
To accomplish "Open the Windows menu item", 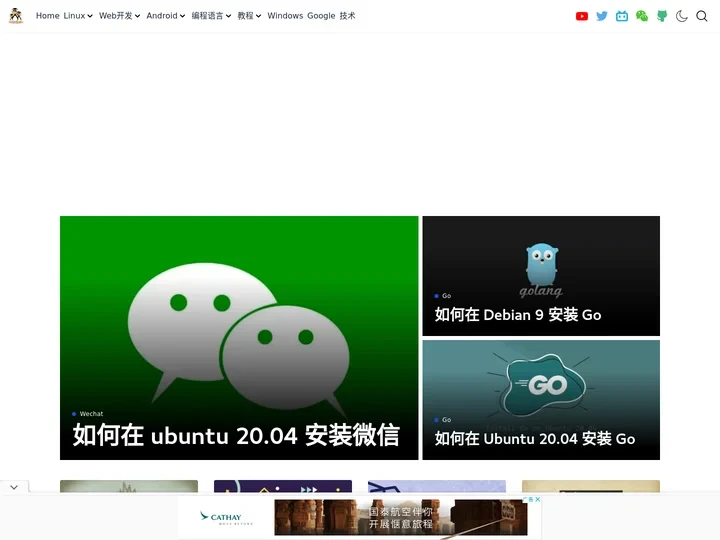I will click(285, 16).
